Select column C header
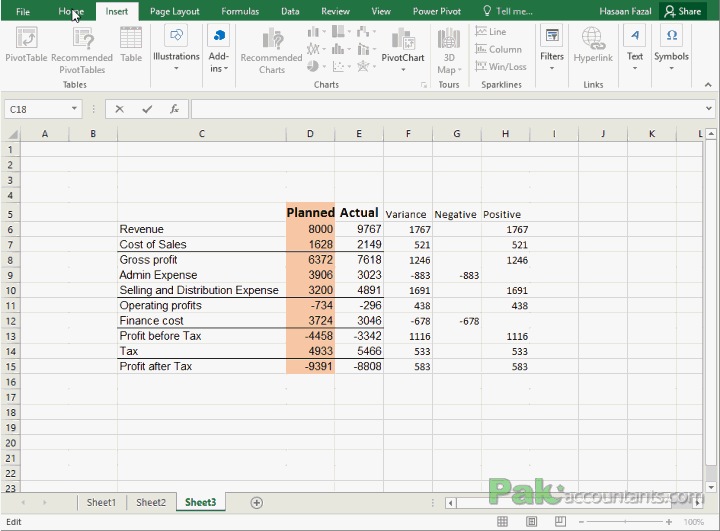720x531 pixels. pos(202,134)
